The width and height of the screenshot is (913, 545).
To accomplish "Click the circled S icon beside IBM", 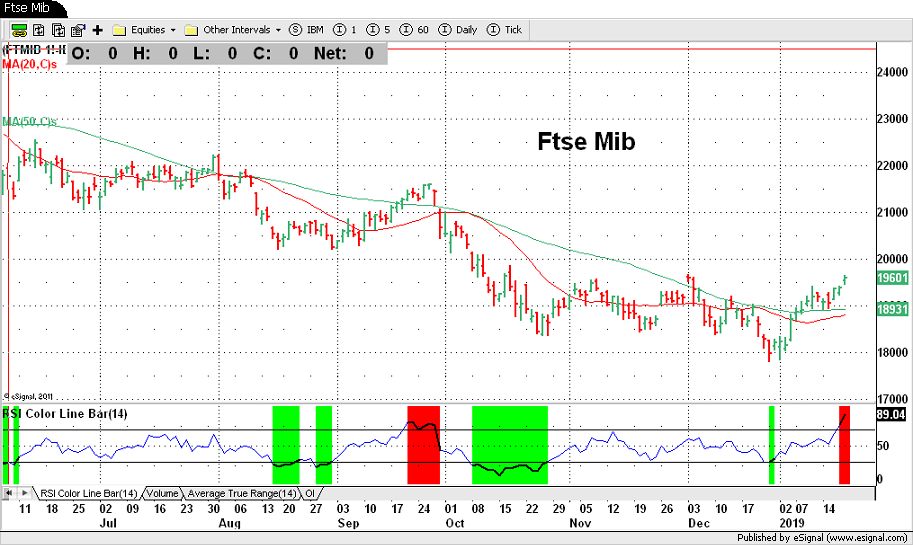I will pyautogui.click(x=295, y=30).
